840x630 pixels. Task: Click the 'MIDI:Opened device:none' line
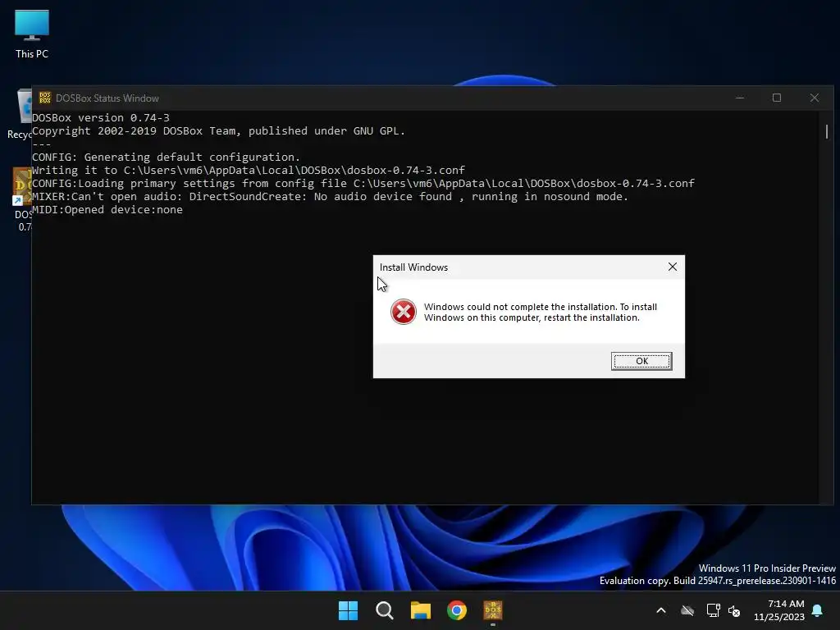[x=107, y=209]
